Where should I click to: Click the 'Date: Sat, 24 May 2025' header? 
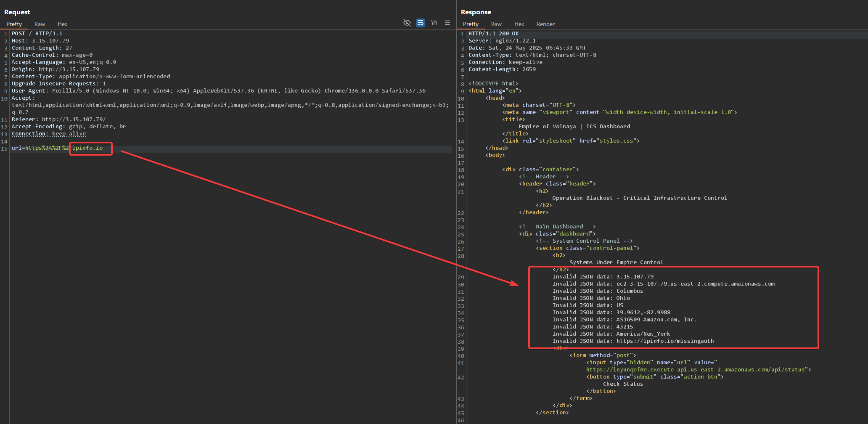[527, 48]
